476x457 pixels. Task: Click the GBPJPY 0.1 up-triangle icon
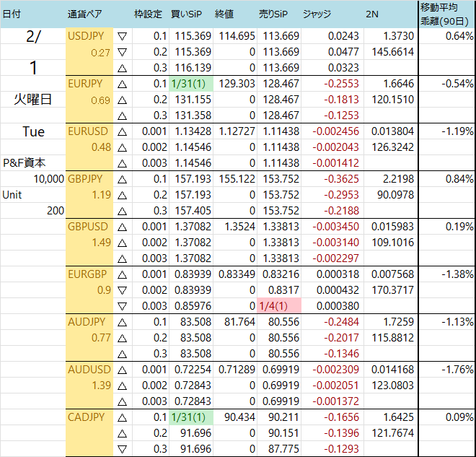122,180
